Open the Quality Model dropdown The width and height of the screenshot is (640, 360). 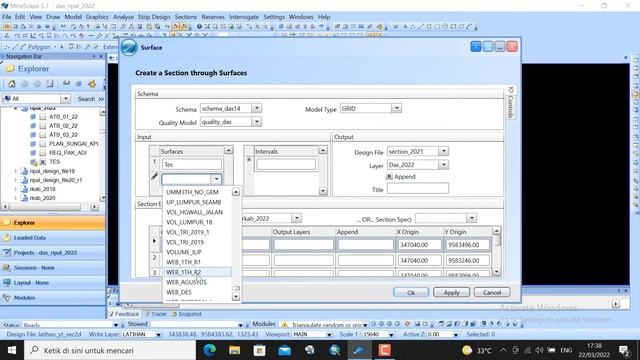point(256,122)
